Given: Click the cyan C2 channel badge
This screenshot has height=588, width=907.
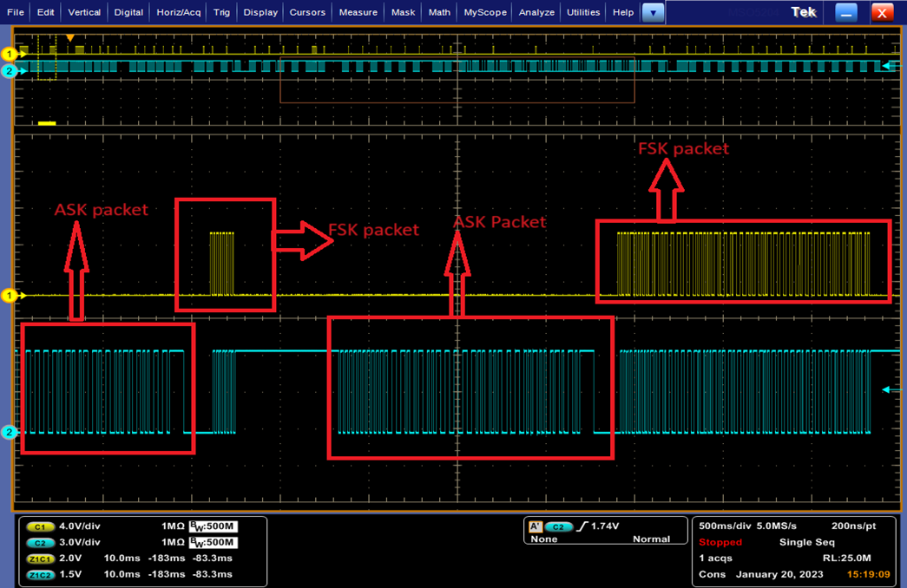Looking at the screenshot, I should coord(40,542).
